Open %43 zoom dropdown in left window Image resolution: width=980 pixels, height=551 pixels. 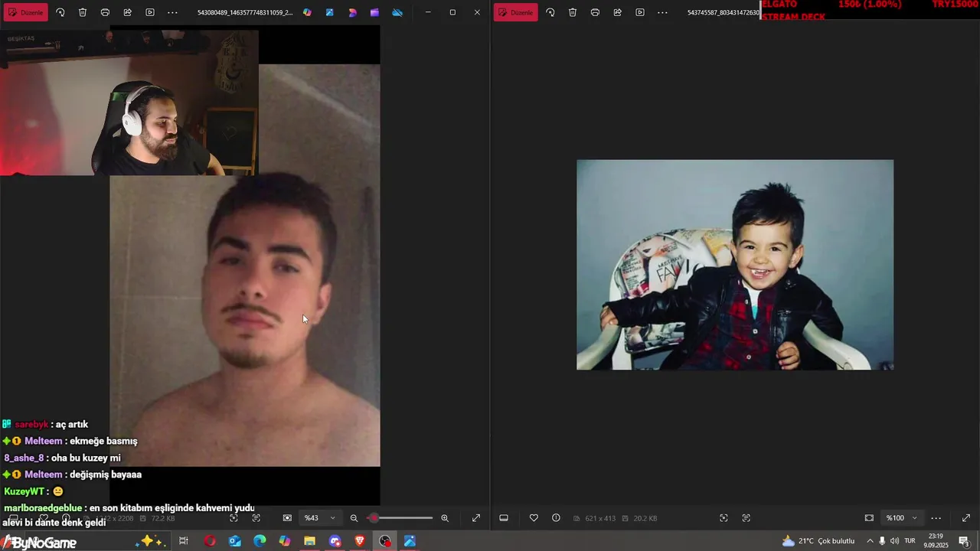(x=320, y=518)
